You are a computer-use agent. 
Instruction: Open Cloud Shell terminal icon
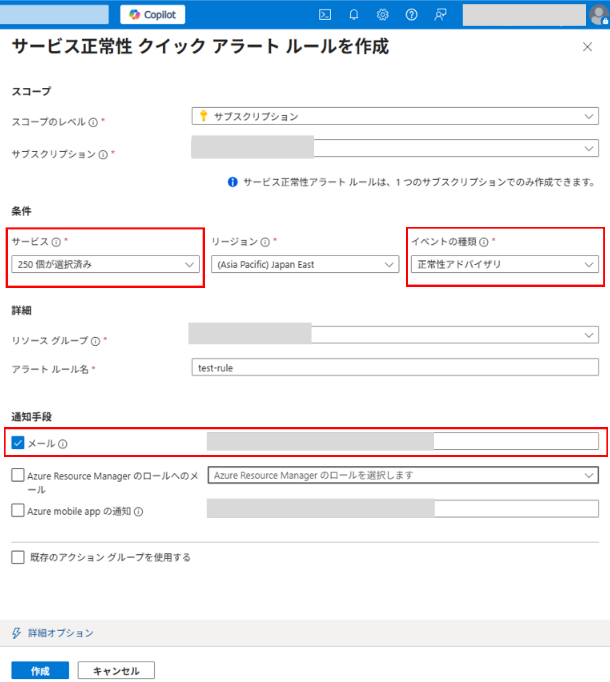pyautogui.click(x=325, y=15)
